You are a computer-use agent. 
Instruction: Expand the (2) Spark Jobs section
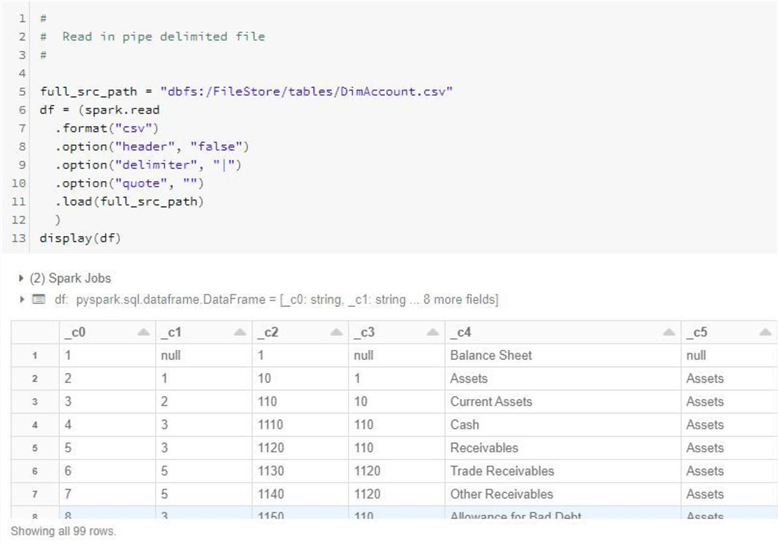(22, 279)
